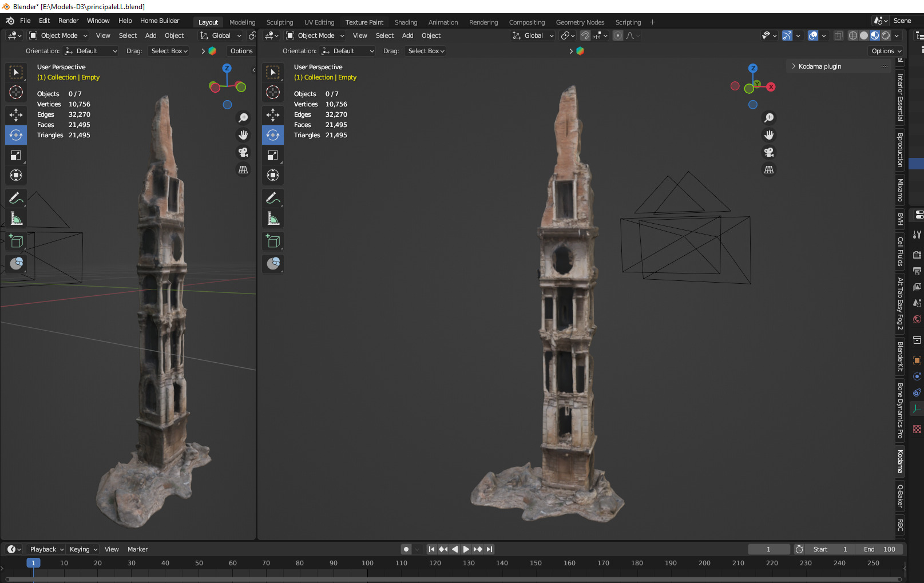Open shading options dropdown arrow
Viewport: 924px width, 583px height.
point(897,35)
